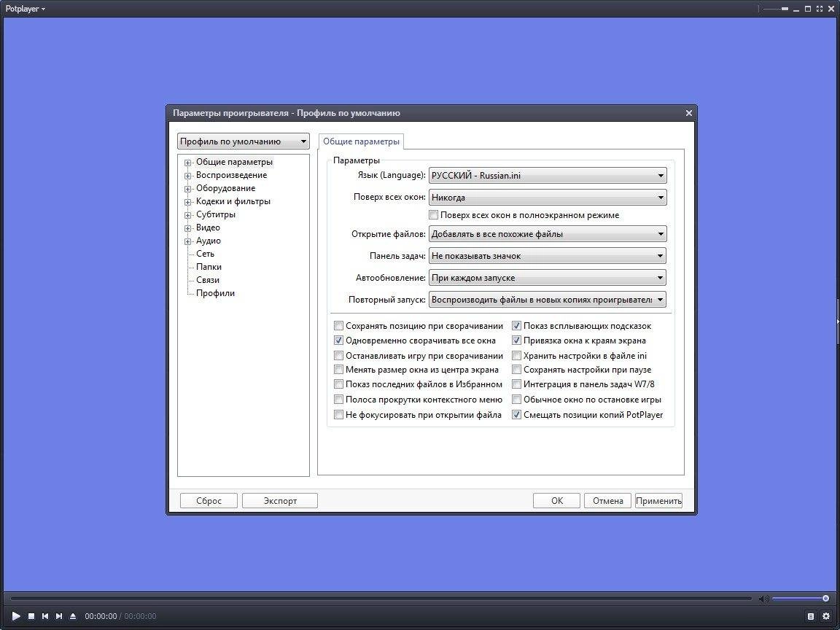This screenshot has width=840, height=630.
Task: Open the playlist panel icon
Action: coord(811,617)
